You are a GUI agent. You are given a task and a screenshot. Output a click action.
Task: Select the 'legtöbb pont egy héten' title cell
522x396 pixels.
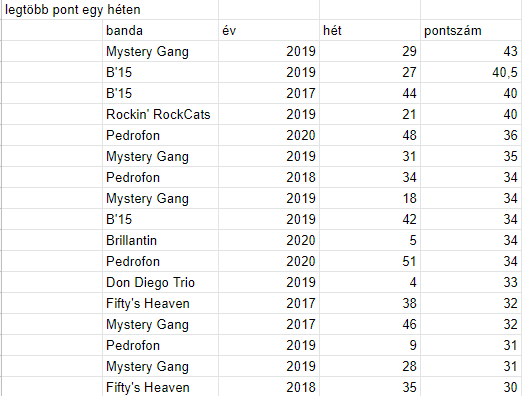110,10
